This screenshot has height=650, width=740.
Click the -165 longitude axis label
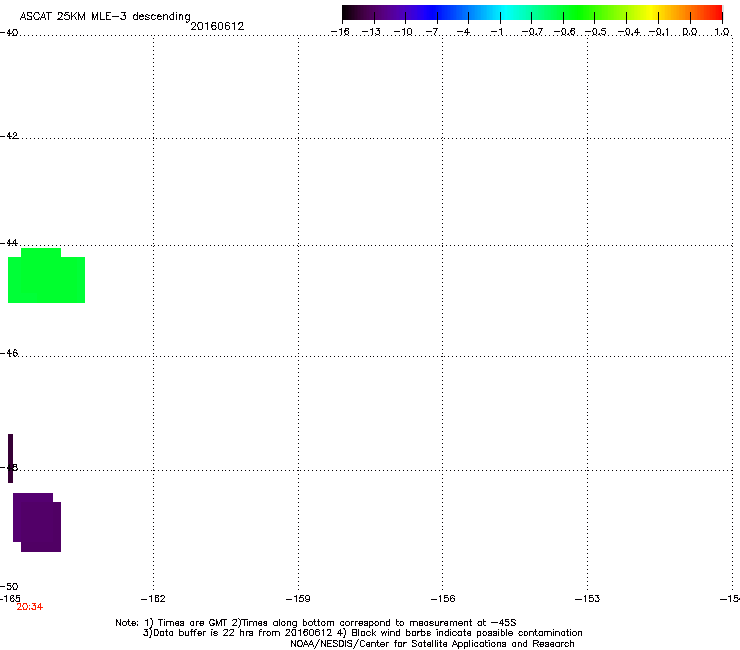coord(9,599)
